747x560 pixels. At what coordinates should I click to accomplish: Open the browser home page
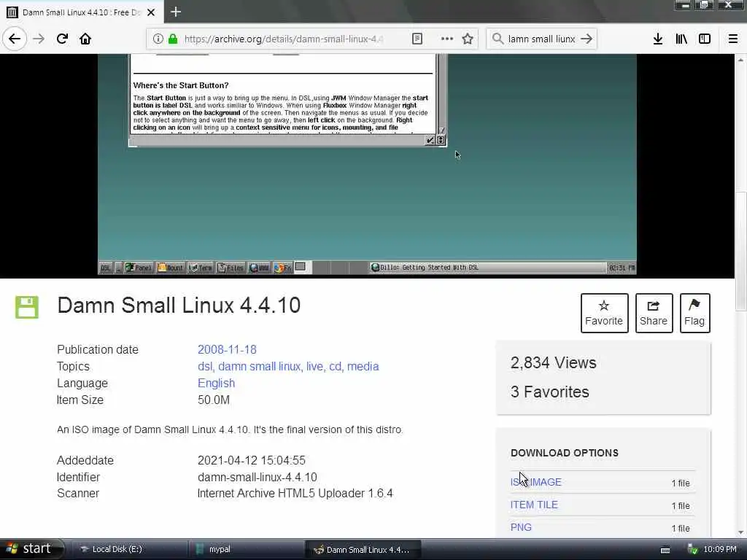click(85, 39)
